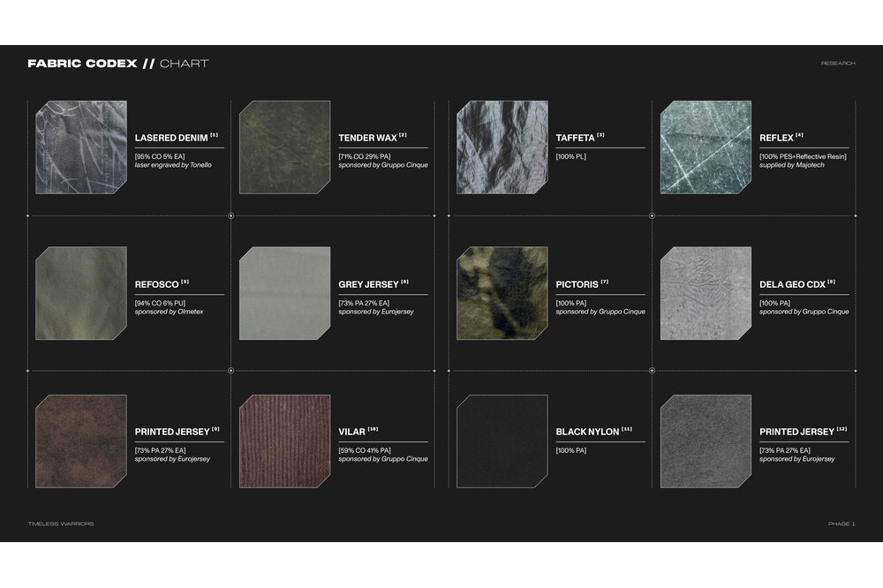Click the Reflex reflective fabric swatch
The width and height of the screenshot is (883, 588).
(706, 147)
